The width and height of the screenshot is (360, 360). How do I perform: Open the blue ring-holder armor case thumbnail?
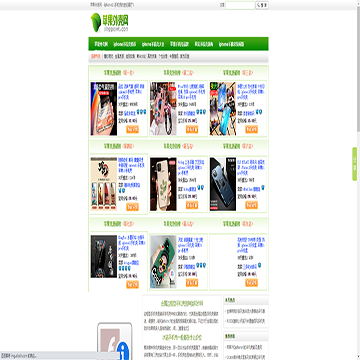tap(223, 184)
